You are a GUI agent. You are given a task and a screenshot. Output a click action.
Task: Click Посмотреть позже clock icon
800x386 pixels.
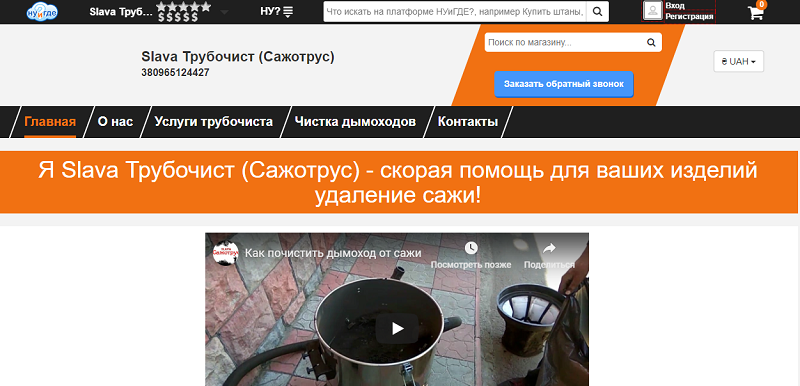[471, 248]
